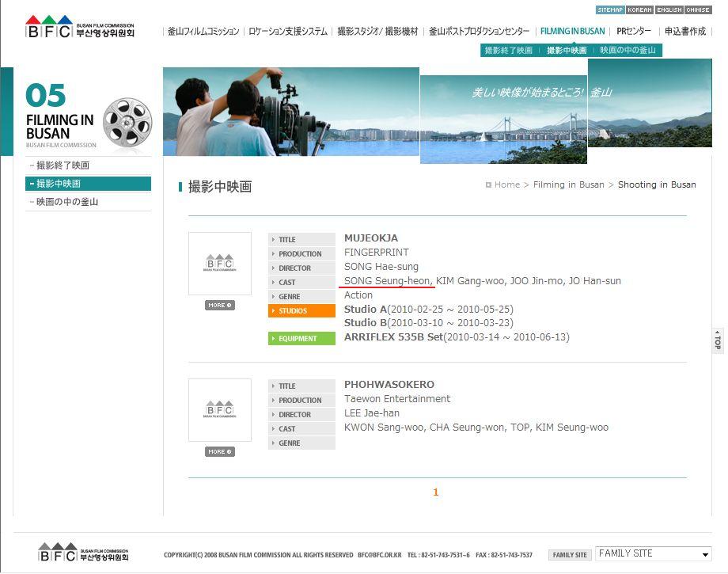Image resolution: width=728 pixels, height=574 pixels.
Task: Click the BFC logo in the header
Action: (x=80, y=26)
